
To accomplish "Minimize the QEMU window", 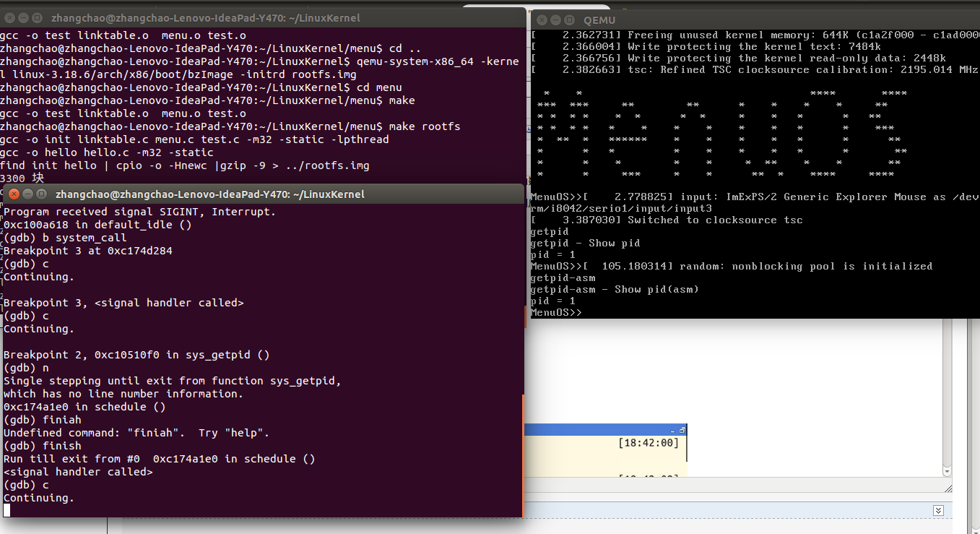I will coord(555,20).
